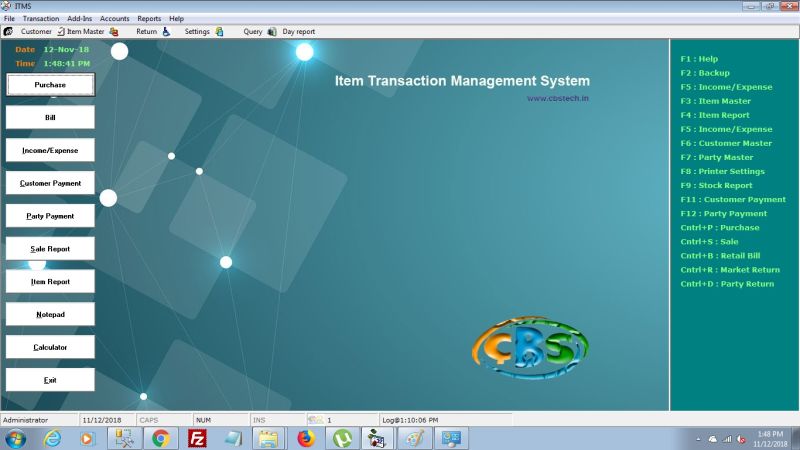Launch Google Chrome from taskbar
Image resolution: width=800 pixels, height=450 pixels.
161,438
